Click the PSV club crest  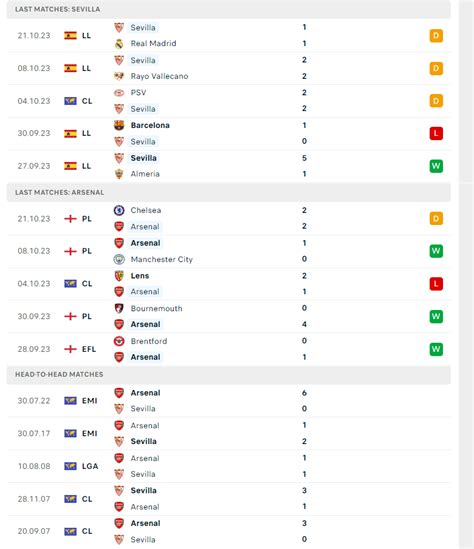point(119,93)
